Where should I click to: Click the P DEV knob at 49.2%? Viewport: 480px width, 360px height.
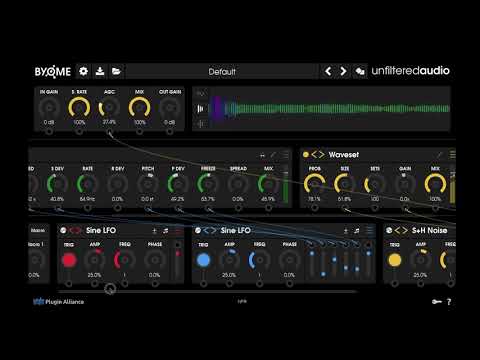point(178,184)
